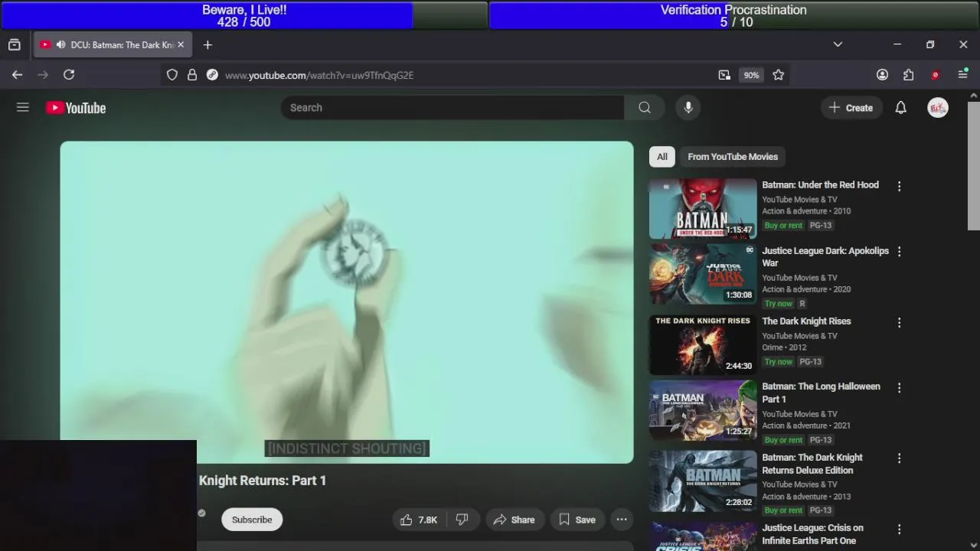This screenshot has width=980, height=551.
Task: Open the Firefox application menu
Action: pyautogui.click(x=962, y=75)
